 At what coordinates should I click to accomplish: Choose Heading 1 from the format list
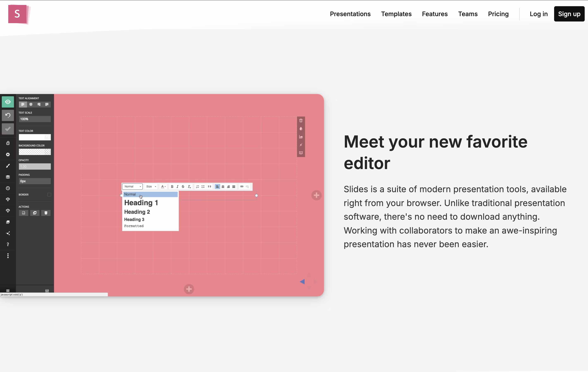[x=141, y=203]
